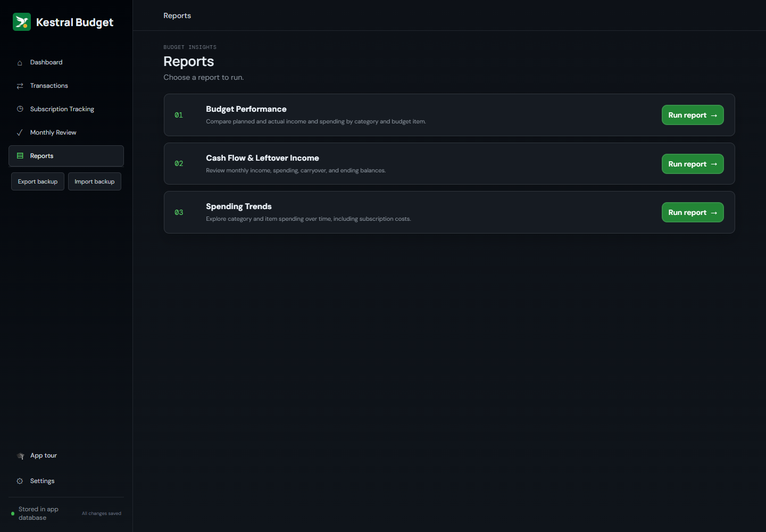Screen dimensions: 766x532
Task: Go to Transactions in the sidebar
Action: pos(66,86)
